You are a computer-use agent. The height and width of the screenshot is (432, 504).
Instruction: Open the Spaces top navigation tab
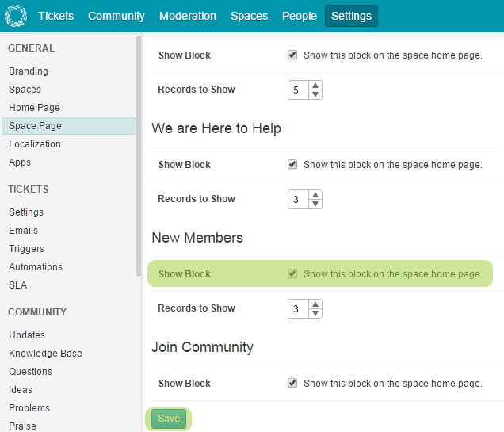(249, 16)
